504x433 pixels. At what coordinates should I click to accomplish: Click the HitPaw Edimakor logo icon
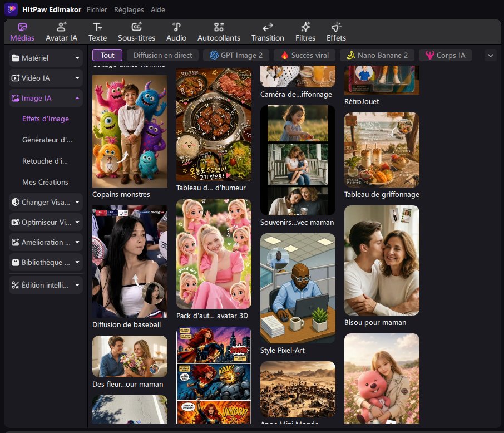click(11, 9)
